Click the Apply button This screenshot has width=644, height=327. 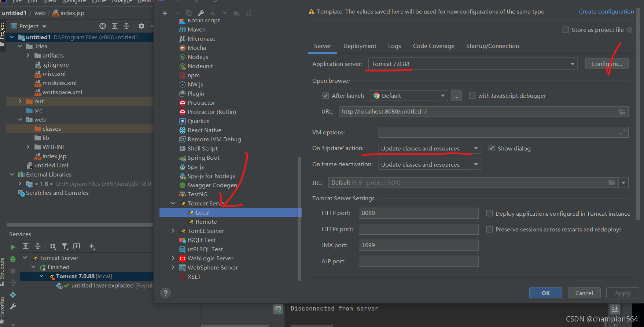tap(622, 293)
